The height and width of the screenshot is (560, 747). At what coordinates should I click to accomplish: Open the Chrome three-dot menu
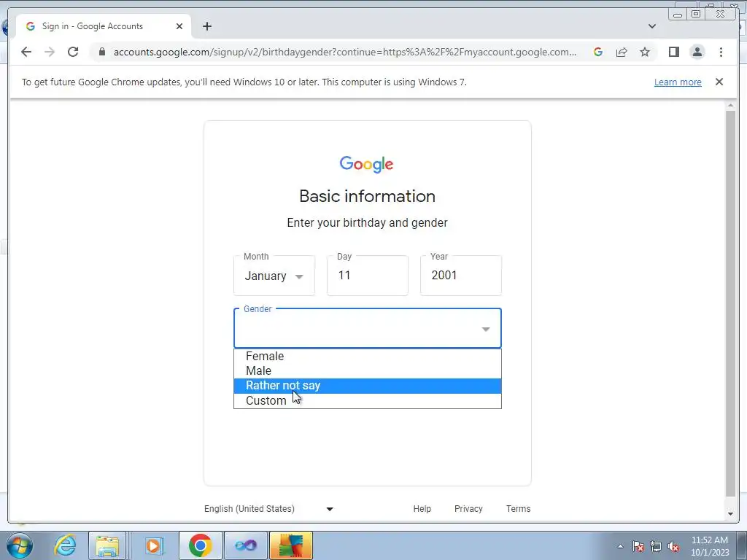point(721,52)
